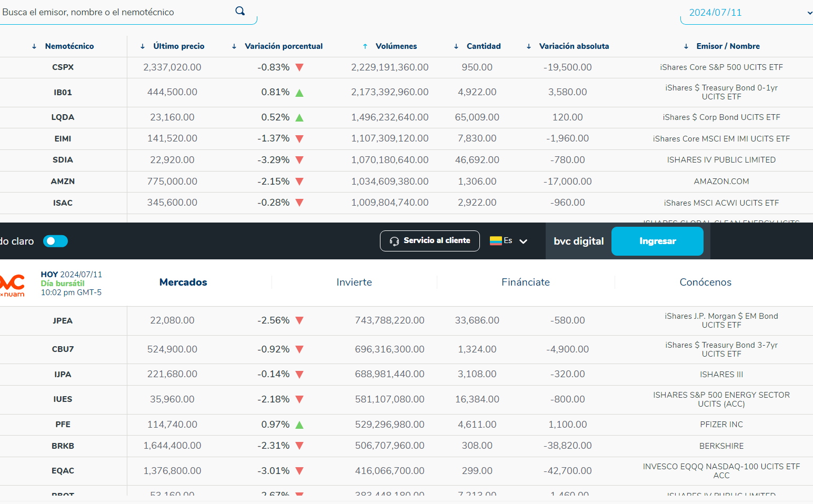
Task: Click the red down triangle in AMZN row
Action: click(x=299, y=182)
